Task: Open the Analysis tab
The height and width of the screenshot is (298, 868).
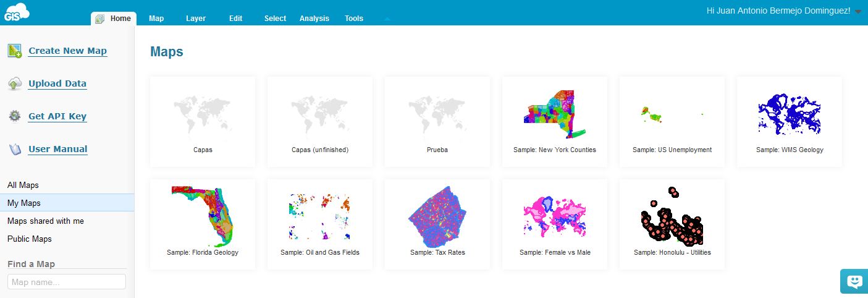Action: [x=314, y=19]
